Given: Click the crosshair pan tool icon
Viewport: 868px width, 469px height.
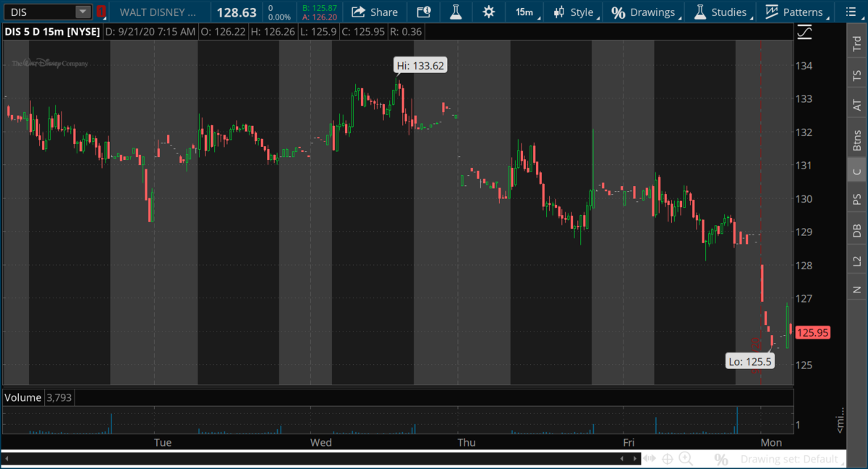Looking at the screenshot, I should pyautogui.click(x=667, y=459).
